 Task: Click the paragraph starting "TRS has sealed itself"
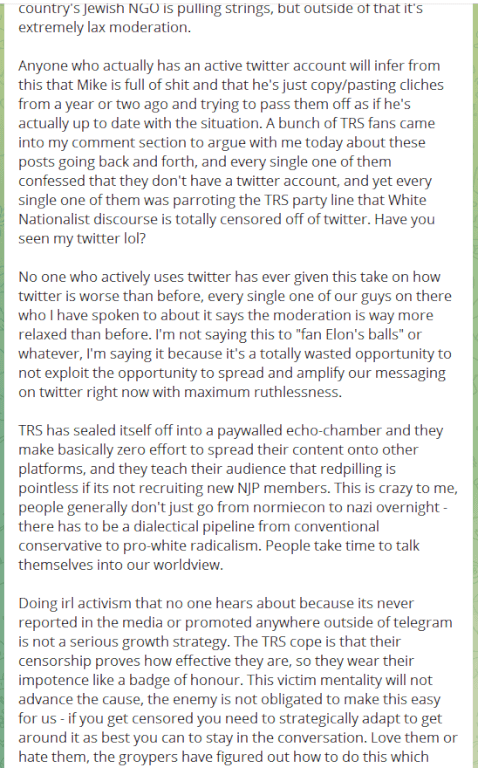[238, 497]
